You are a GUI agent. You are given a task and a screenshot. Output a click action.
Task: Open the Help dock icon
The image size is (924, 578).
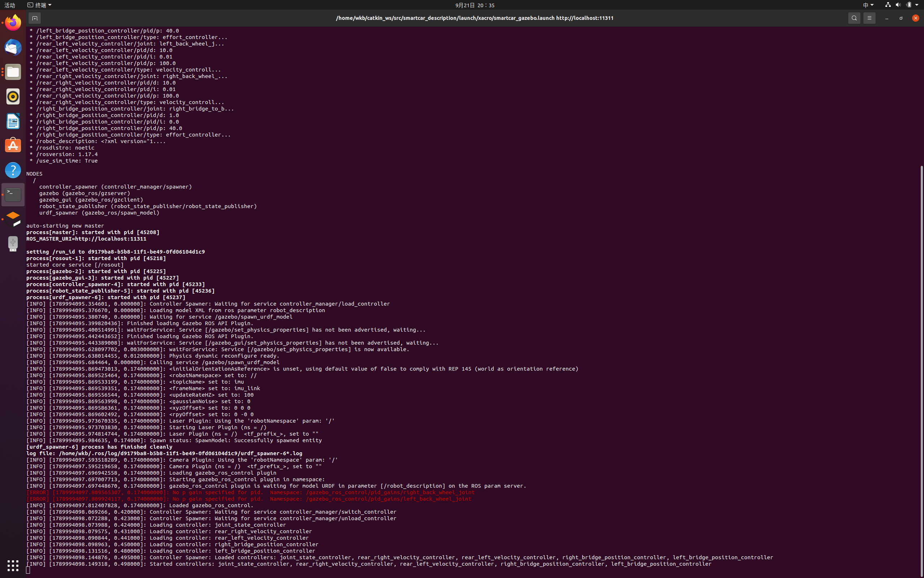tap(13, 170)
